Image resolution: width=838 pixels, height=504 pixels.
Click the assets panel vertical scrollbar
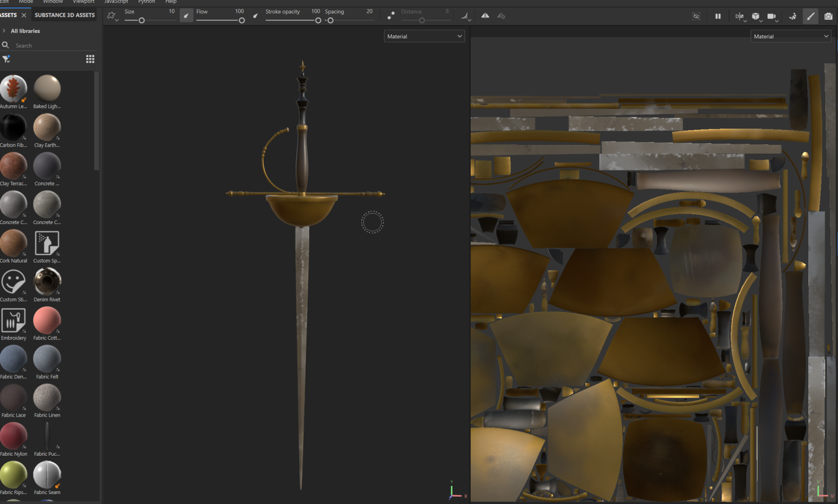97,121
